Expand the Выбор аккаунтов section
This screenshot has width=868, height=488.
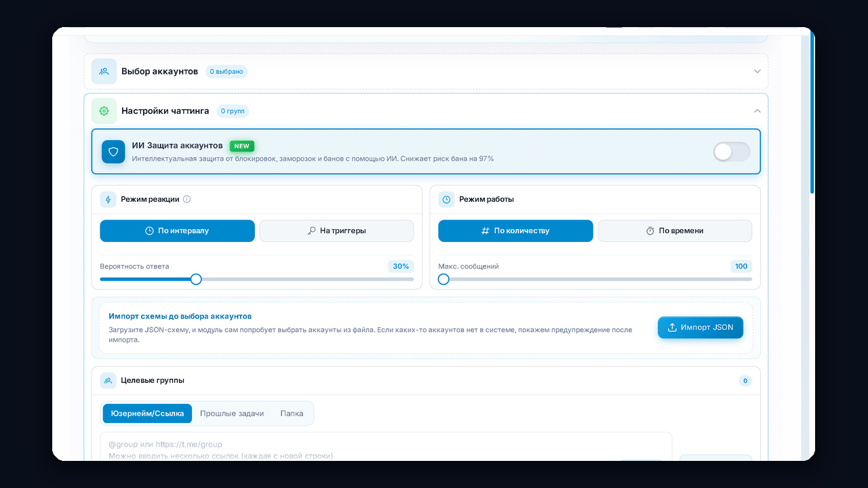pyautogui.click(x=757, y=71)
